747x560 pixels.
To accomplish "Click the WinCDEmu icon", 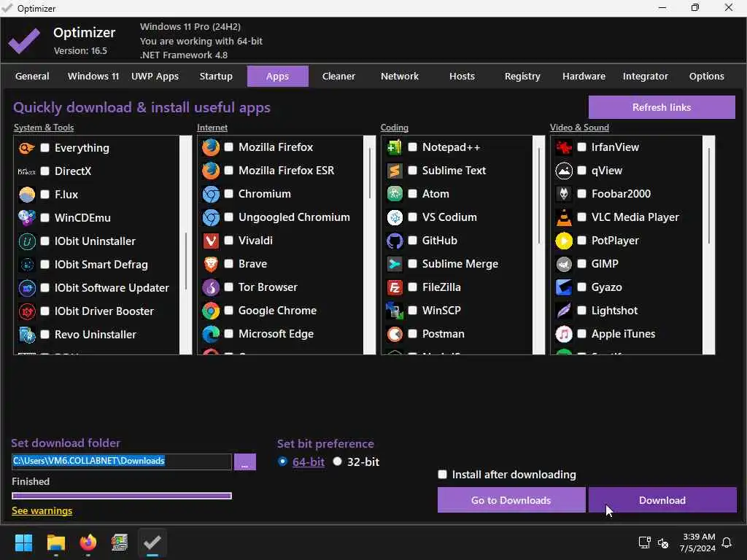I will click(27, 218).
